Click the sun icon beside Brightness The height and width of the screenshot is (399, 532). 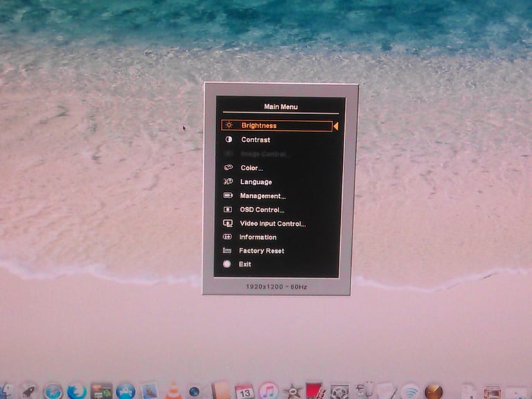coord(229,125)
